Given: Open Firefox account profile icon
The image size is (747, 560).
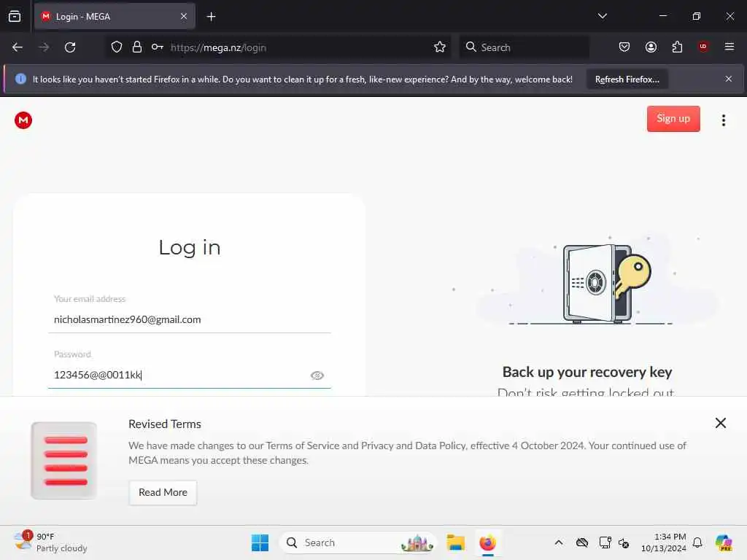Looking at the screenshot, I should tap(651, 47).
